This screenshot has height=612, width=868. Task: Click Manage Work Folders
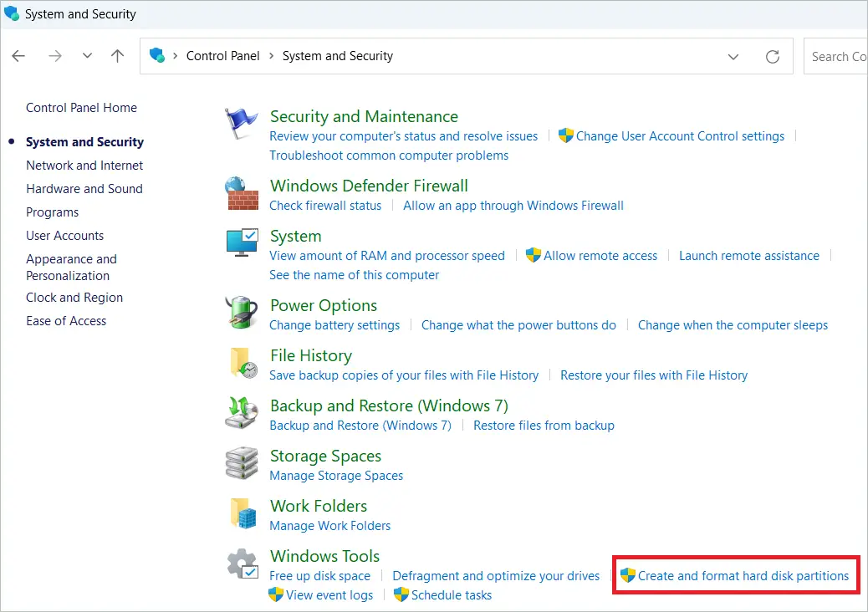click(330, 526)
